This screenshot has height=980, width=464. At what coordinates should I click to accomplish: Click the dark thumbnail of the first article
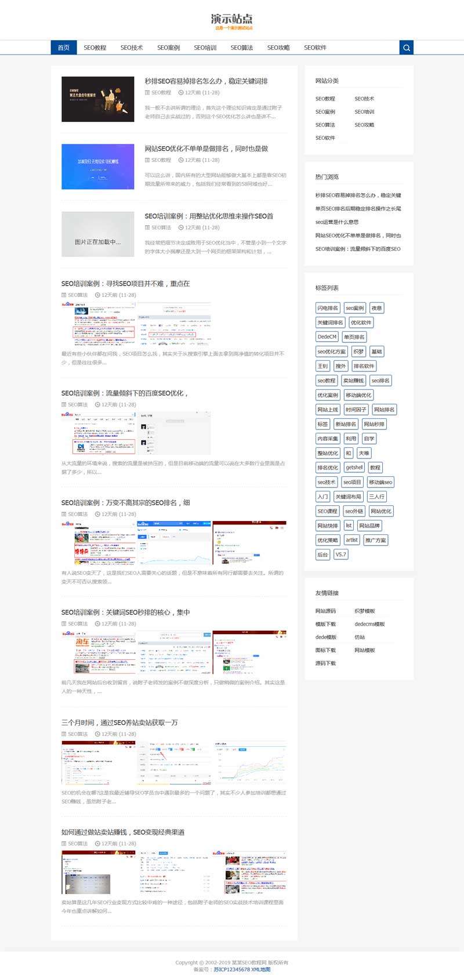point(97,99)
